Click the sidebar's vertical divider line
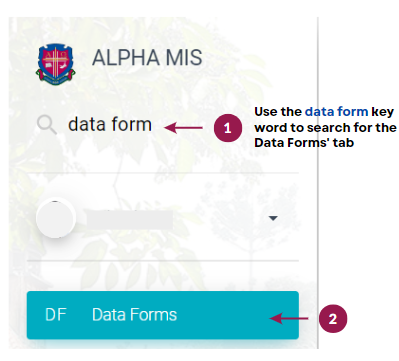The image size is (399, 361). (x=318, y=183)
